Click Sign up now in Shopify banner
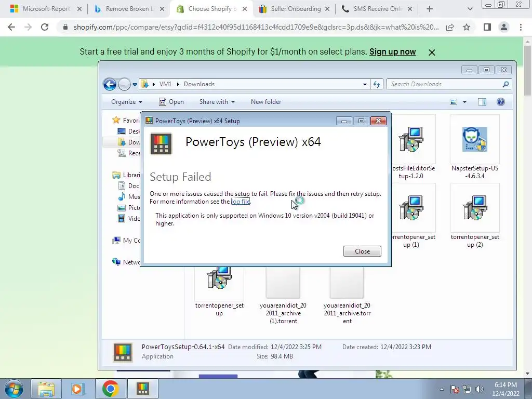This screenshot has height=399, width=532. (393, 51)
